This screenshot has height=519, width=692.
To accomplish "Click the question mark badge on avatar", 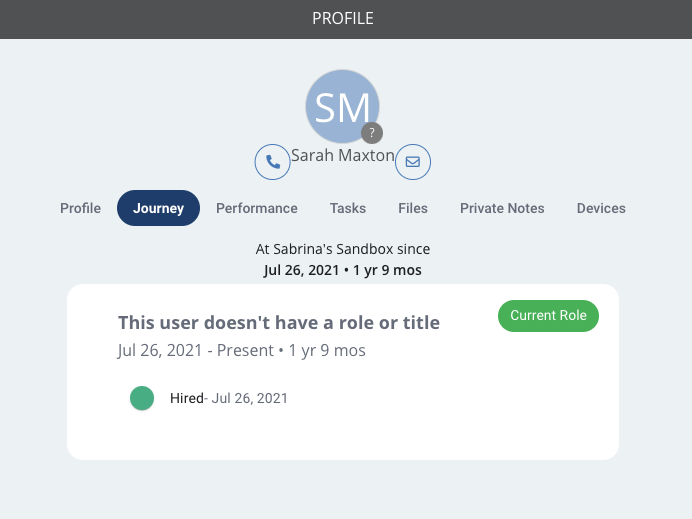I will pos(372,133).
